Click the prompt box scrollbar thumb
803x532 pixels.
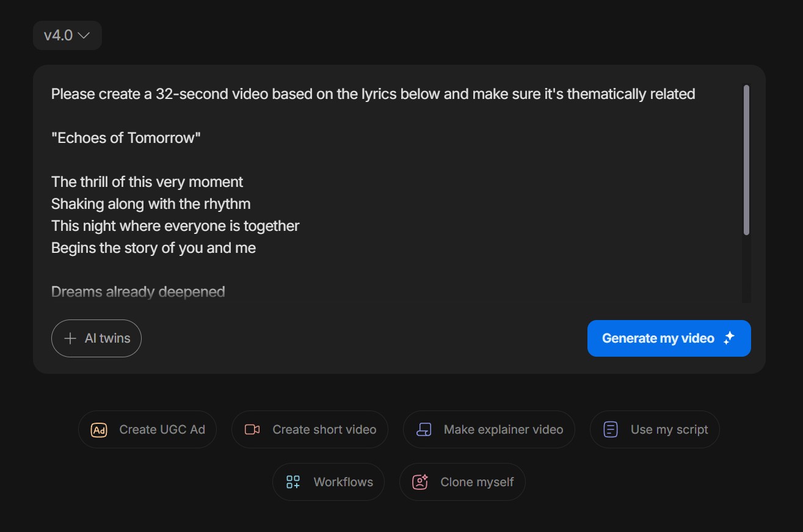(x=746, y=160)
